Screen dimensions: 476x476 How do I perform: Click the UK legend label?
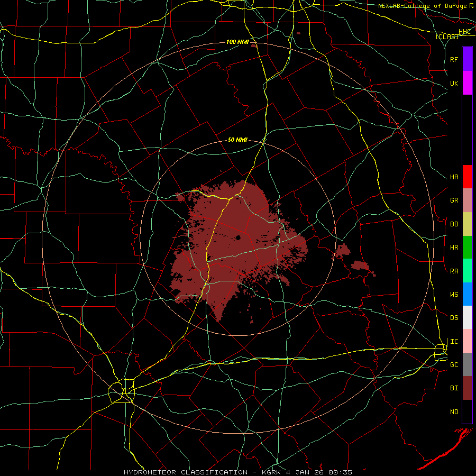click(454, 83)
